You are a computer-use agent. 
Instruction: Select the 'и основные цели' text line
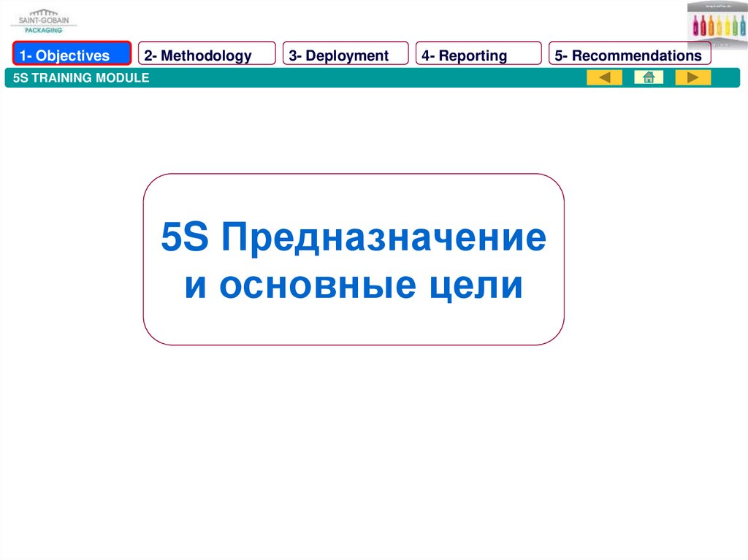tap(354, 285)
